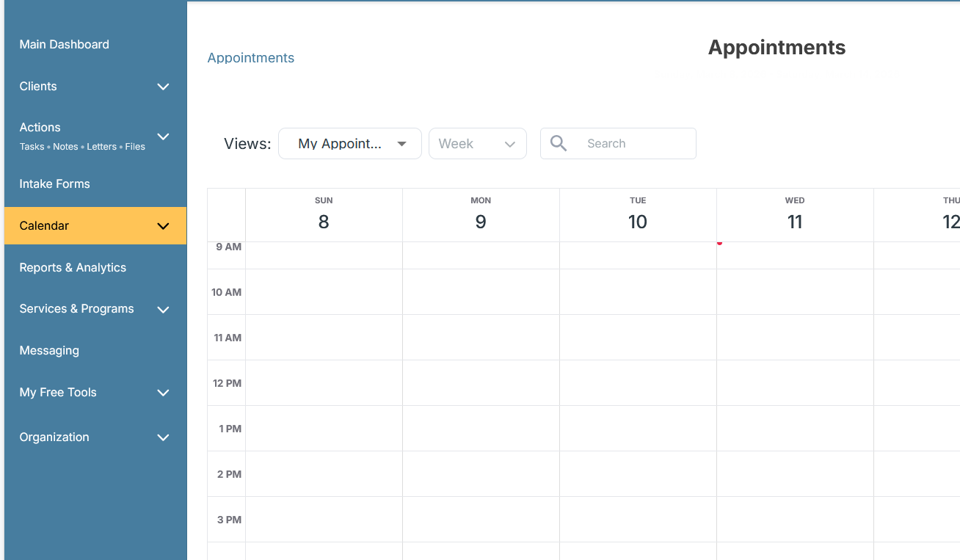
Task: Click the Wednesday 11 day header
Action: click(x=795, y=214)
